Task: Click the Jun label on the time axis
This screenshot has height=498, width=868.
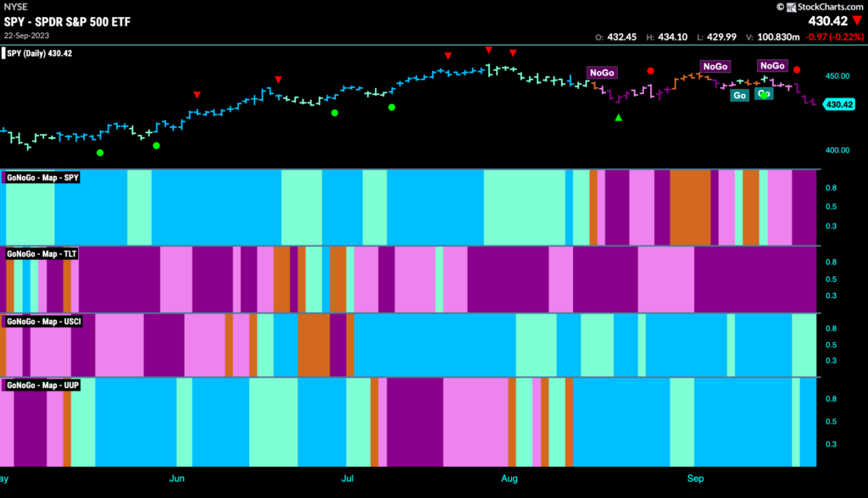Action: tap(176, 479)
